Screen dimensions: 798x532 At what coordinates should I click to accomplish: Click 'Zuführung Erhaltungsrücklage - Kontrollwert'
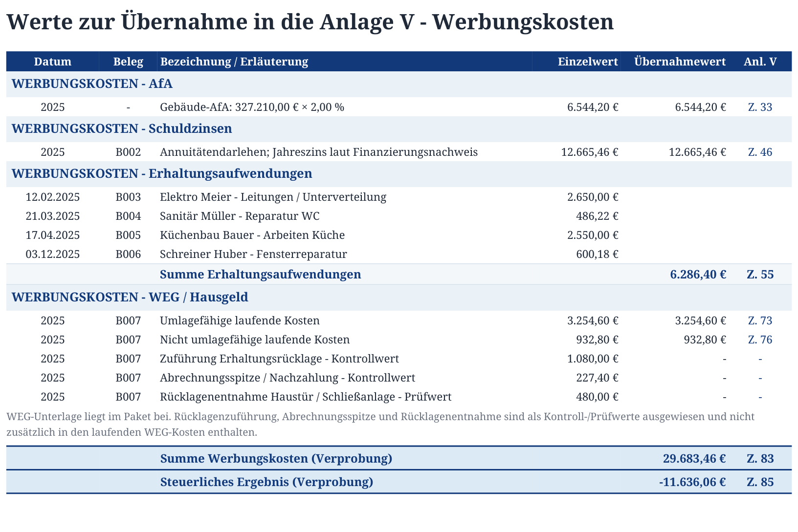(x=280, y=359)
